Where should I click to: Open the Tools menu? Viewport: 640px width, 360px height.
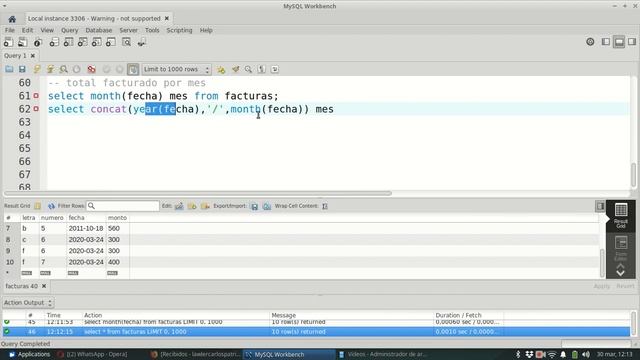click(x=152, y=30)
